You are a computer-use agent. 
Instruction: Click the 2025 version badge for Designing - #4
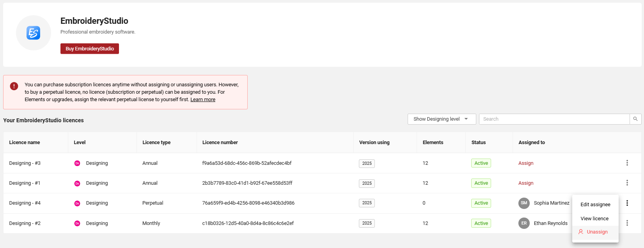(x=367, y=203)
